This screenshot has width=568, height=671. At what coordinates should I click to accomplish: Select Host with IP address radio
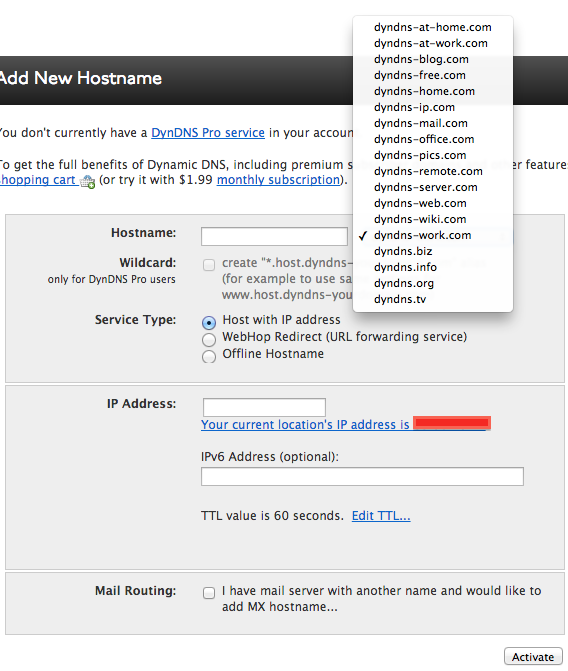pyautogui.click(x=209, y=322)
